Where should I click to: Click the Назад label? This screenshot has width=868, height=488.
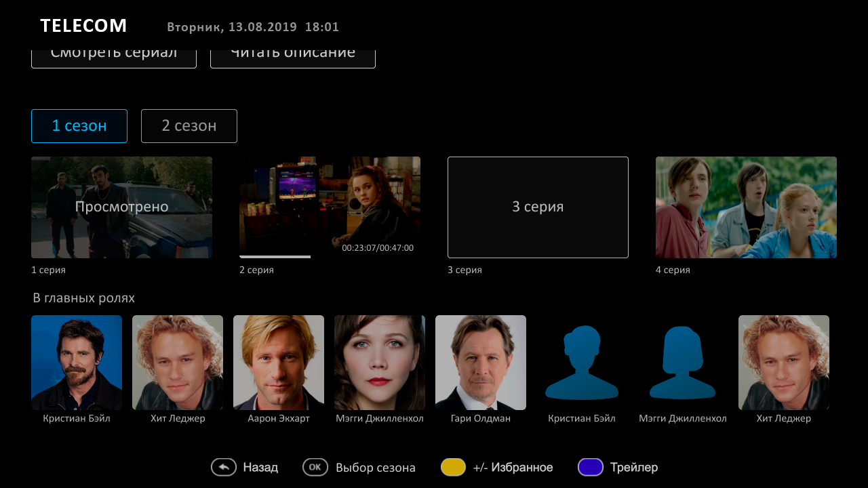(260, 468)
